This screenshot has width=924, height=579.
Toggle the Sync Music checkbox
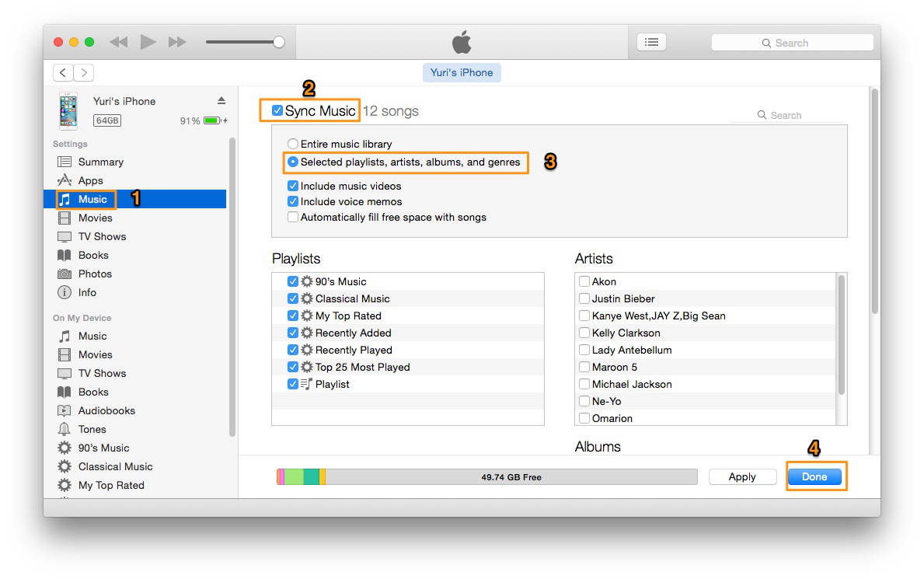[x=277, y=110]
